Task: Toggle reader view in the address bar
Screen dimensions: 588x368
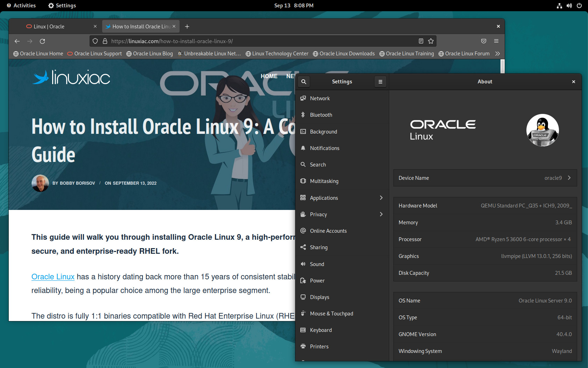Action: pyautogui.click(x=421, y=41)
